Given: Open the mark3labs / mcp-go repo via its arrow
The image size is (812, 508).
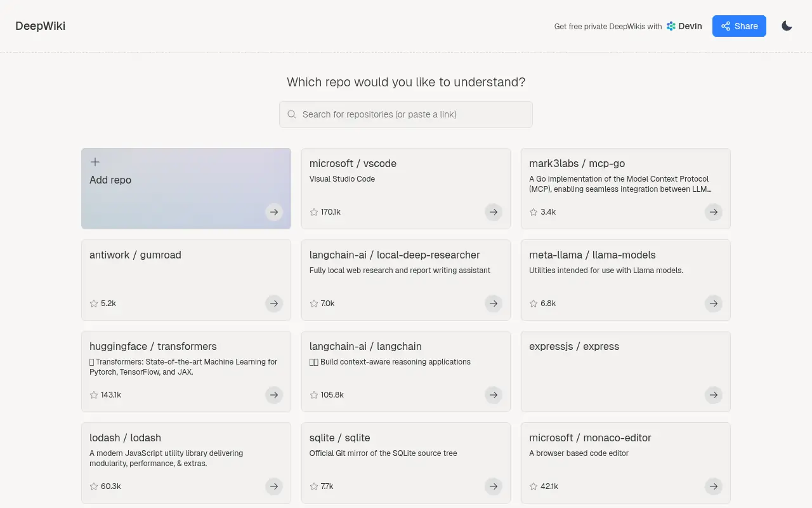Looking at the screenshot, I should tap(713, 212).
